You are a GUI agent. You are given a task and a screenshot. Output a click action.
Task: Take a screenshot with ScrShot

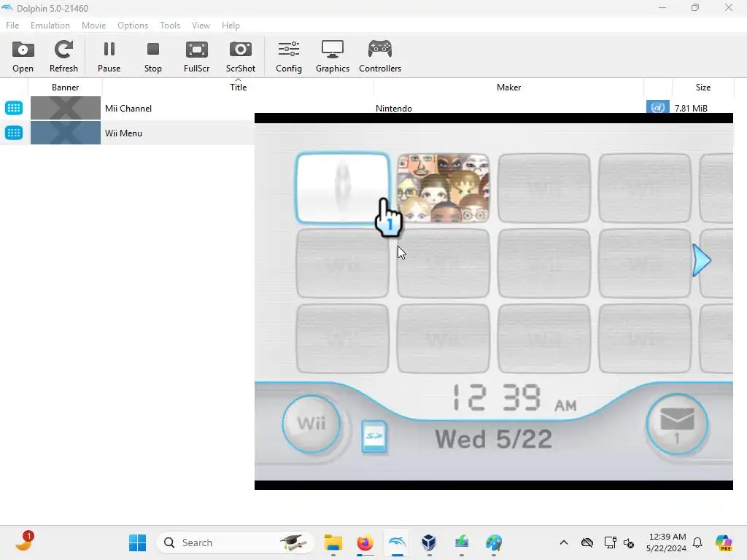point(241,57)
